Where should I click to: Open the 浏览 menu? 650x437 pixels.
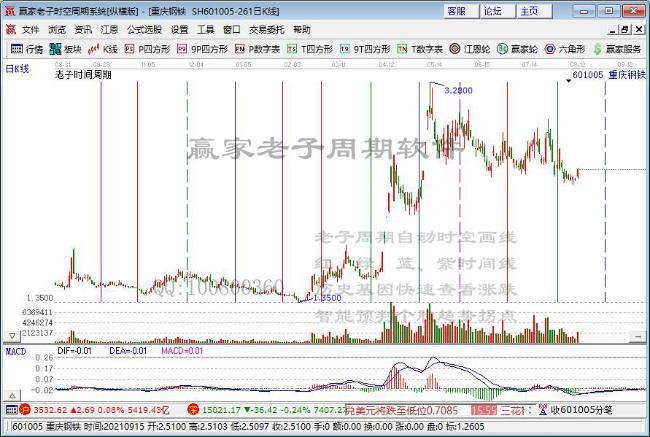coord(57,30)
